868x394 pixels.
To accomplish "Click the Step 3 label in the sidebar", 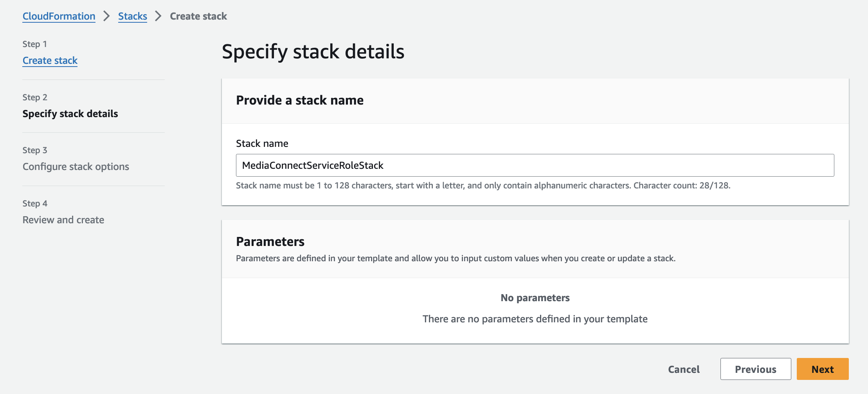I will [x=34, y=150].
